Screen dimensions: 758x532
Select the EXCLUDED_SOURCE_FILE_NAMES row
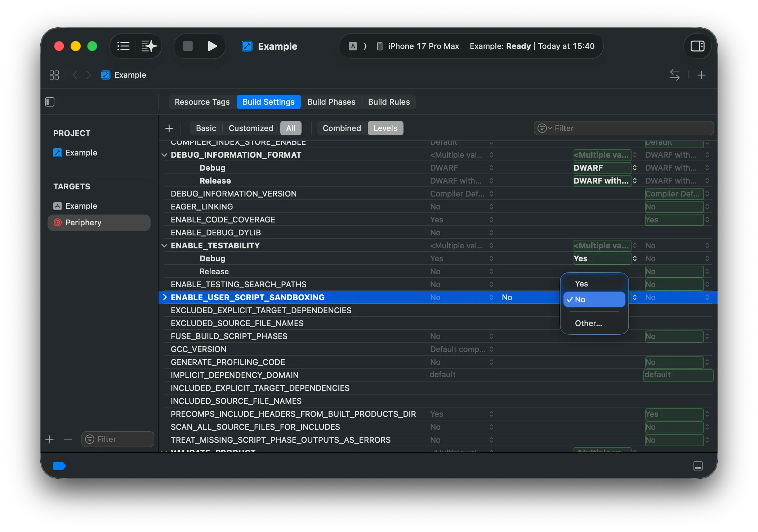coord(438,323)
